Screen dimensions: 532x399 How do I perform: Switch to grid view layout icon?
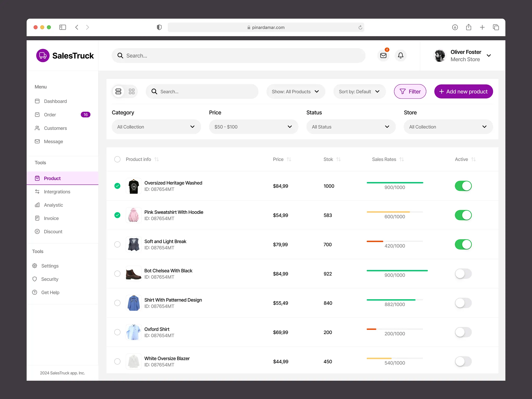[132, 91]
